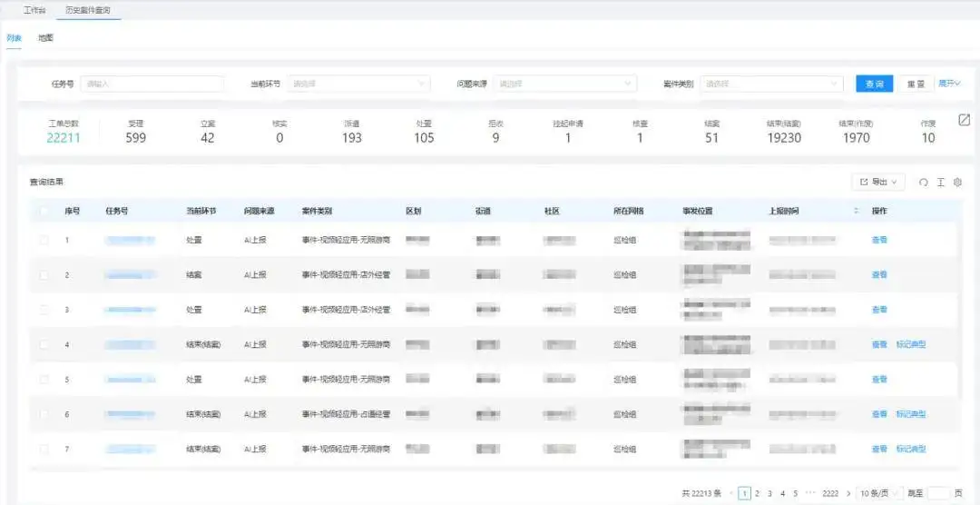980x505 pixels.
Task: Click the refresh icon above the results table
Action: 924,183
